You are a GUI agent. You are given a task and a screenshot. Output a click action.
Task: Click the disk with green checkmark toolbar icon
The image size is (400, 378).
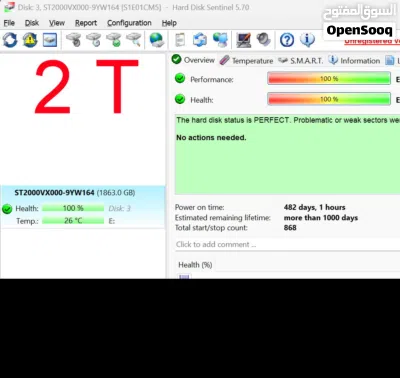coord(114,40)
